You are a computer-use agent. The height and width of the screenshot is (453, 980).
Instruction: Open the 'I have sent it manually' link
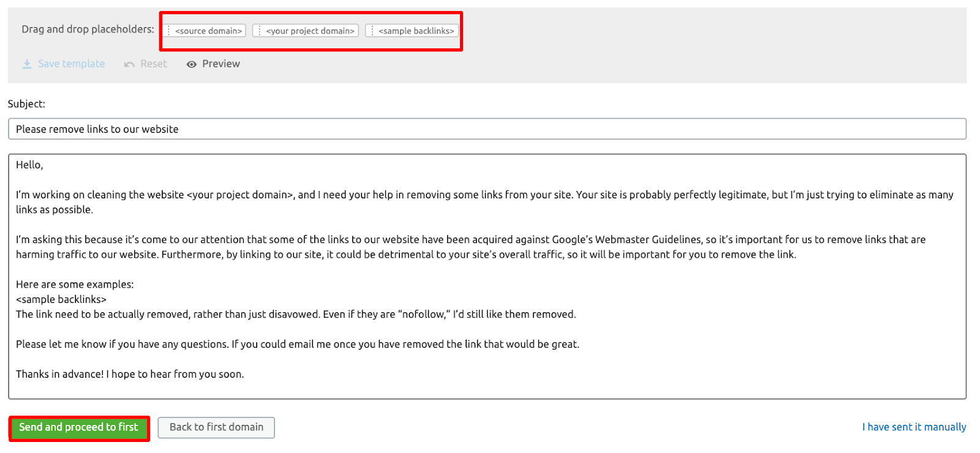tap(914, 427)
